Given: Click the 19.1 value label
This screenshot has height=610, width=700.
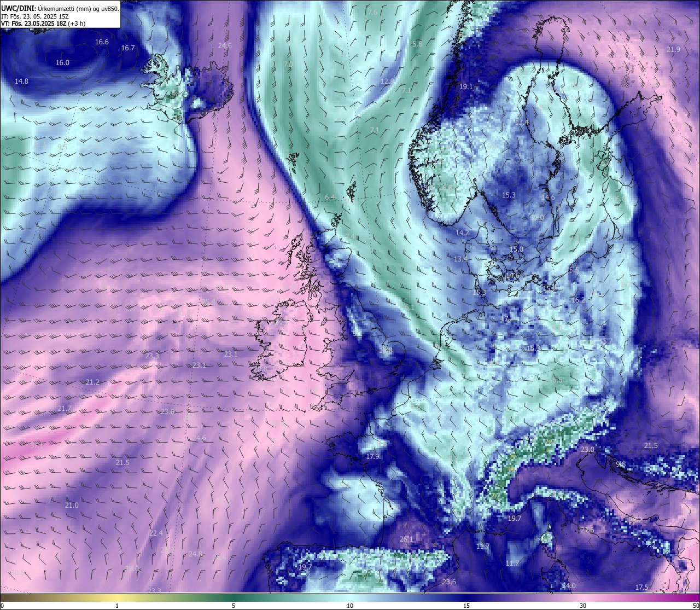Looking at the screenshot, I should [466, 87].
